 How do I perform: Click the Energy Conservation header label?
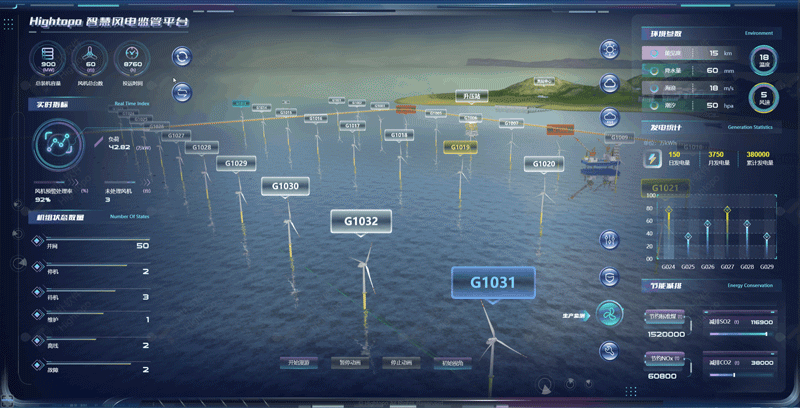click(x=750, y=286)
